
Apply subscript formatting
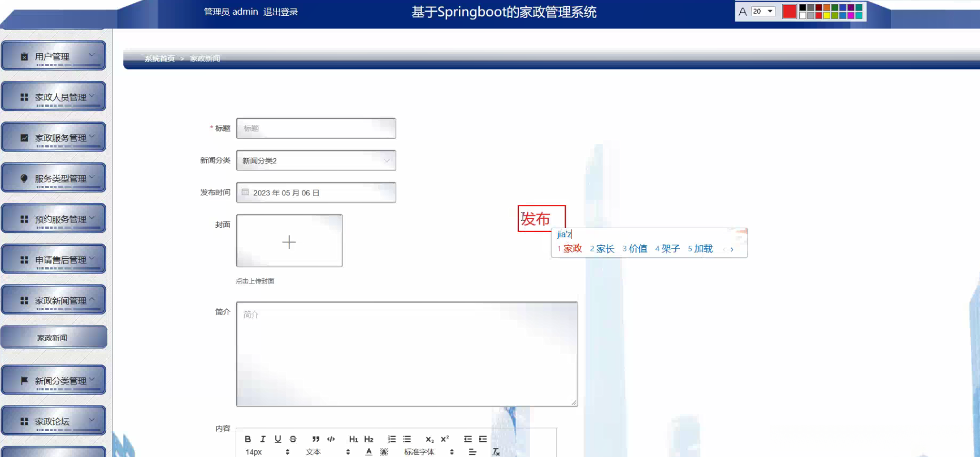tap(430, 439)
